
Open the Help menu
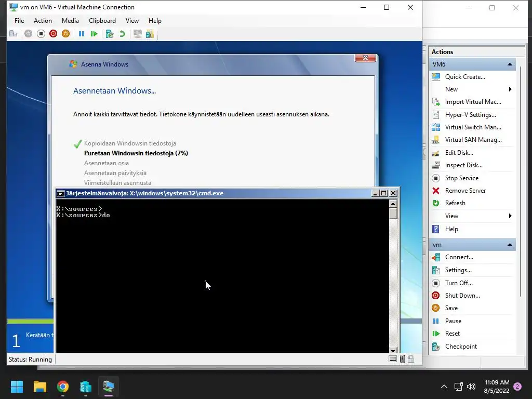coord(155,21)
